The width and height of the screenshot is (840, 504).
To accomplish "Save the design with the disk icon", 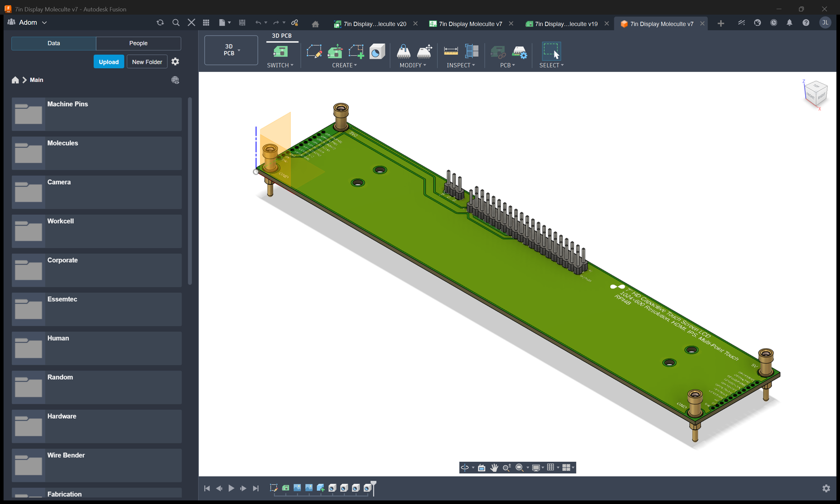I will point(242,22).
